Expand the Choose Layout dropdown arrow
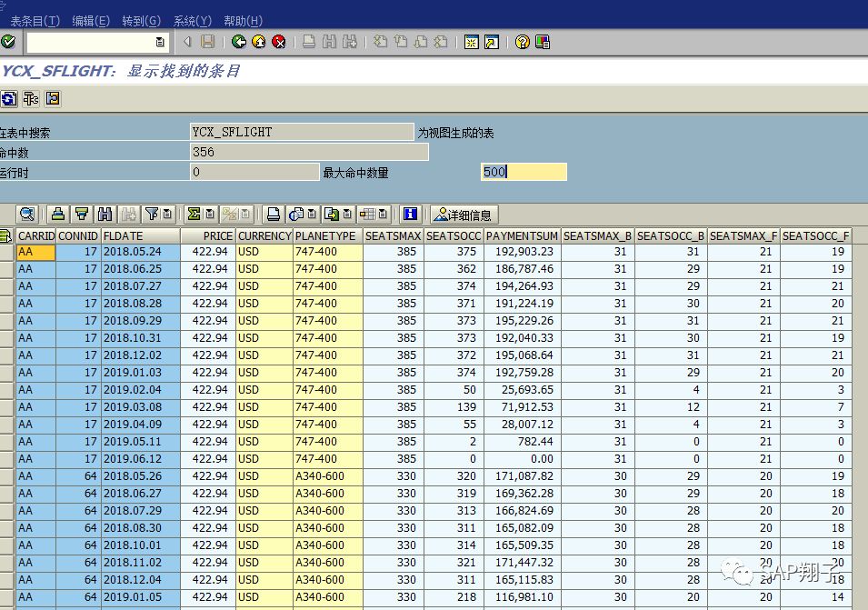 pos(383,215)
